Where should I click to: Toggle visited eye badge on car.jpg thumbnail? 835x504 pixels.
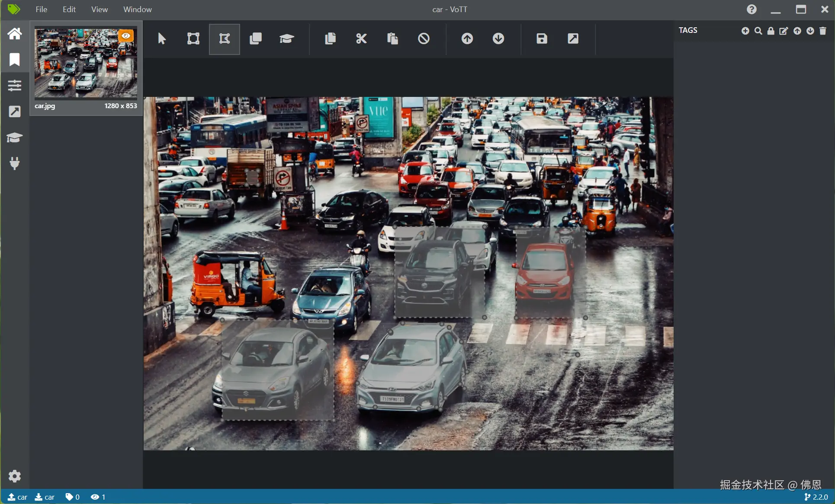click(x=126, y=36)
